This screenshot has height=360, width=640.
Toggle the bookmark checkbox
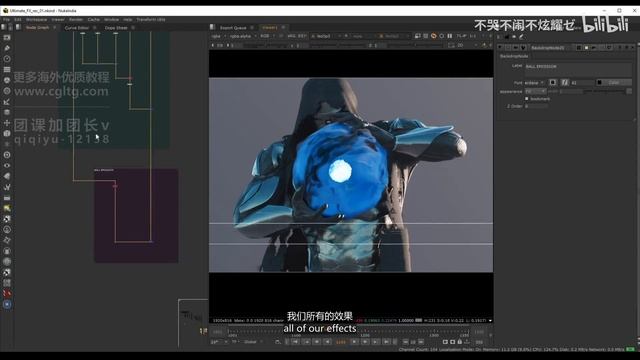(x=527, y=99)
